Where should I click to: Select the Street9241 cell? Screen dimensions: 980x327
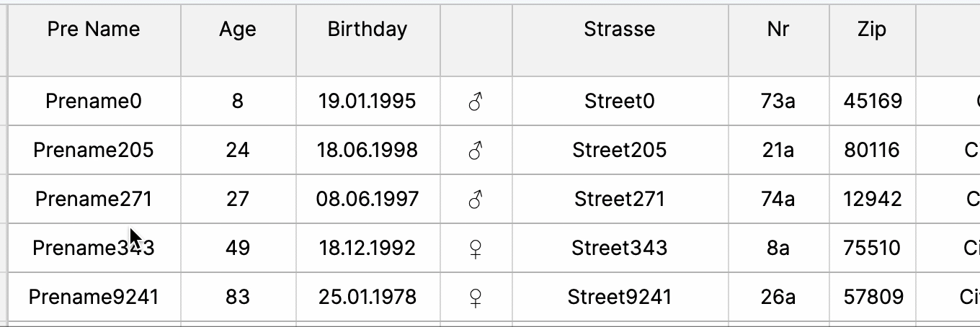point(620,297)
